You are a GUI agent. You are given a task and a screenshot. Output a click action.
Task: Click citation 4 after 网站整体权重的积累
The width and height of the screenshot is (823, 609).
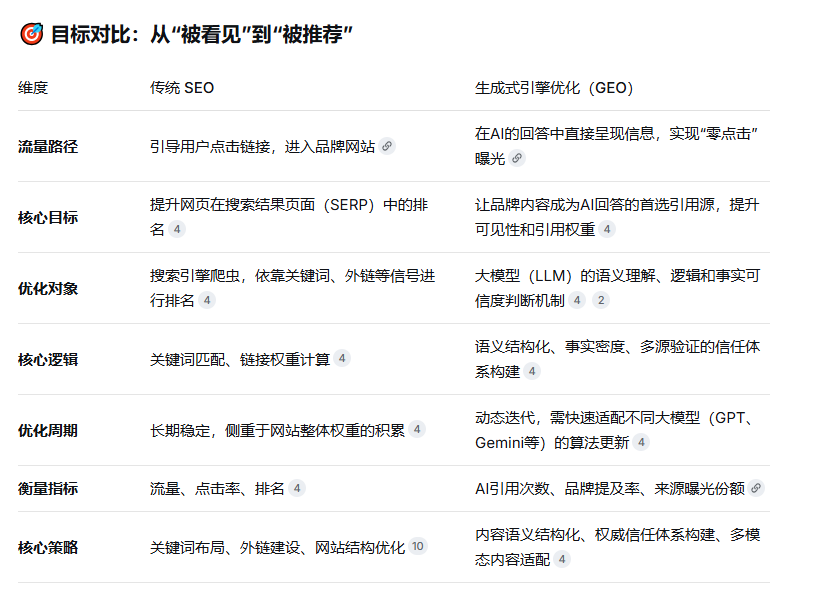417,429
